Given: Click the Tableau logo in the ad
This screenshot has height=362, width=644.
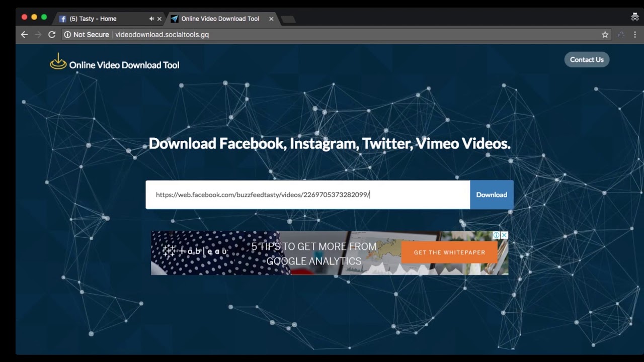Looking at the screenshot, I should (x=195, y=251).
